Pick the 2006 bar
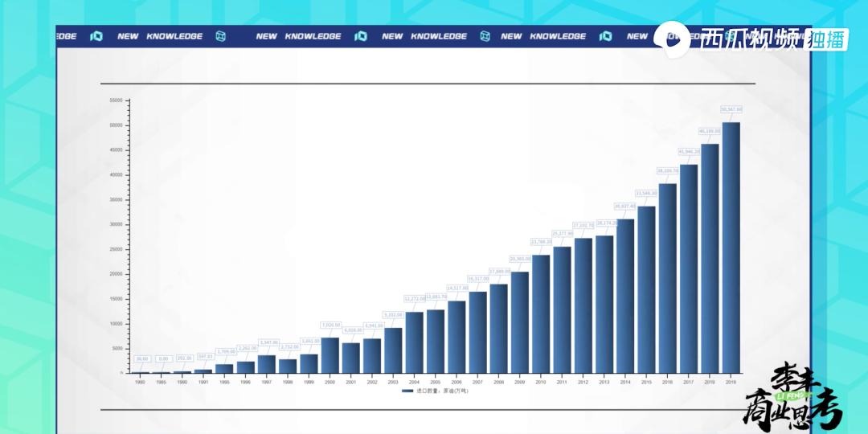The width and height of the screenshot is (868, 434). click(x=457, y=337)
